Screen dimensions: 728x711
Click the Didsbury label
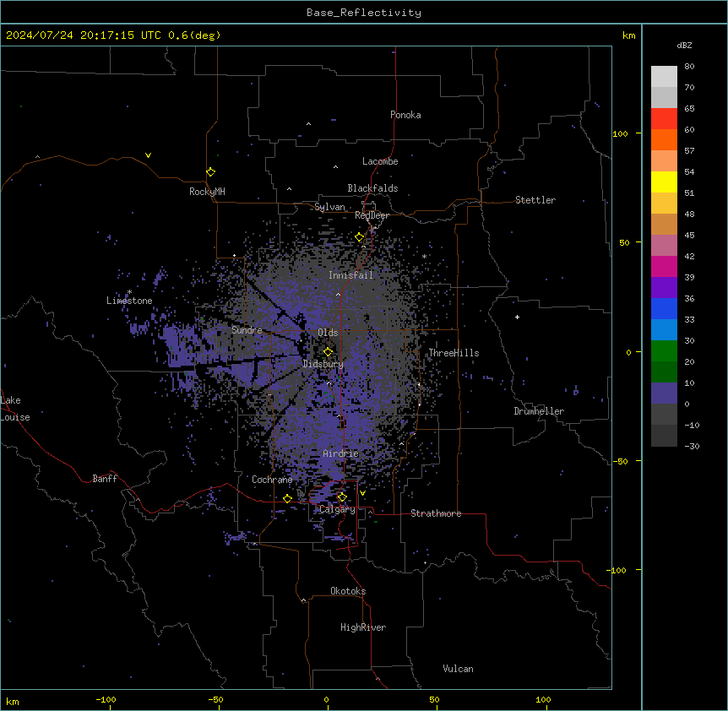323,364
